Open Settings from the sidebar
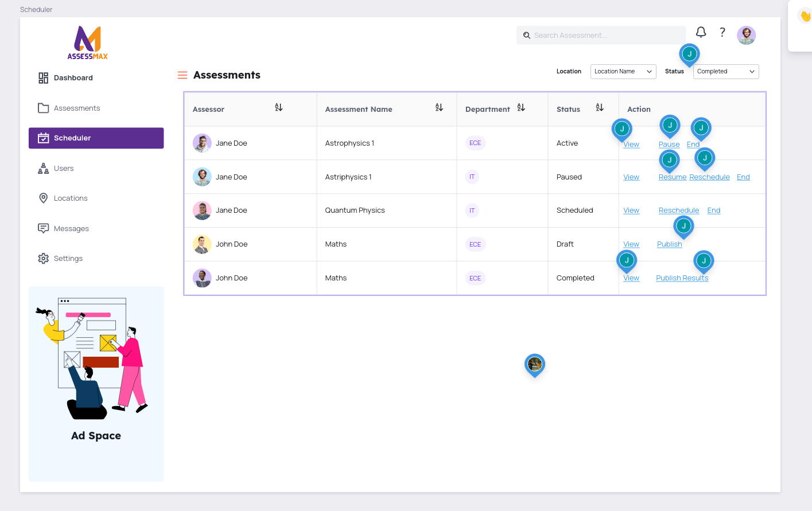The width and height of the screenshot is (812, 511). (x=68, y=259)
